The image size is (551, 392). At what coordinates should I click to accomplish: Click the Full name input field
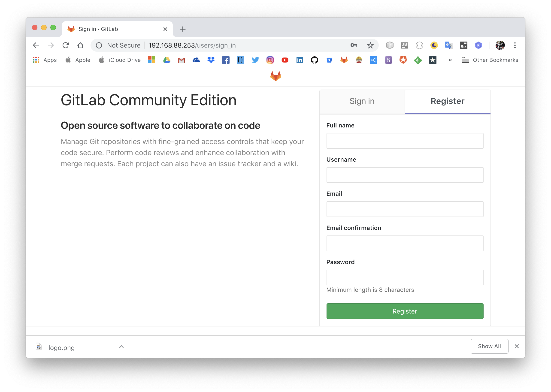[405, 141]
